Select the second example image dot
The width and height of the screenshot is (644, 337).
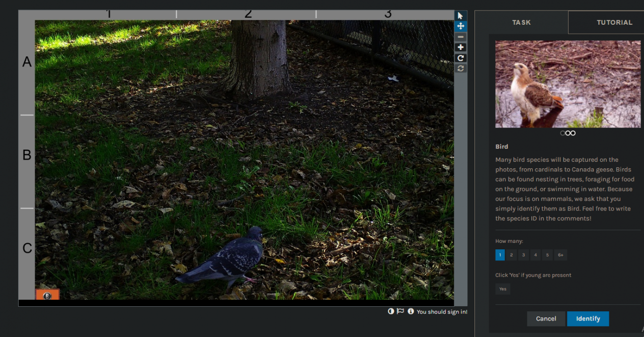[568, 133]
